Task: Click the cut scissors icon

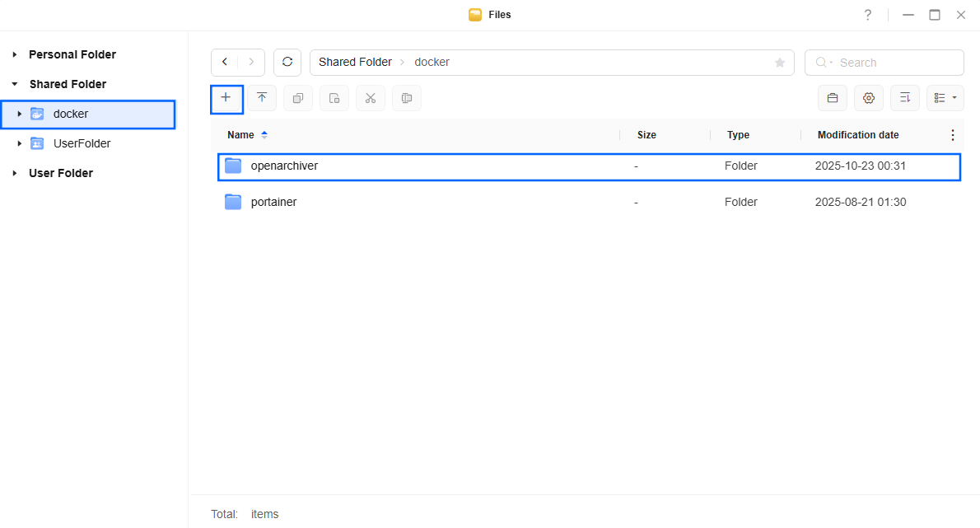Action: coord(371,98)
